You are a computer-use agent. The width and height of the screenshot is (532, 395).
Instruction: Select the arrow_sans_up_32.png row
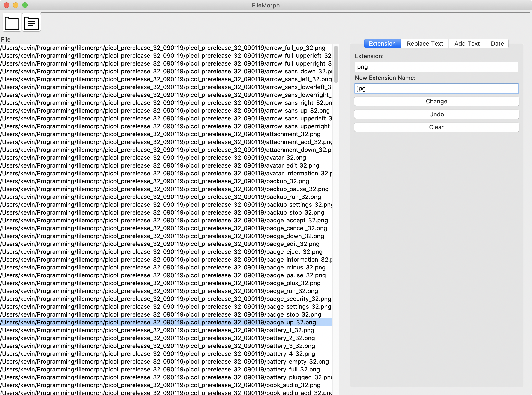pyautogui.click(x=166, y=111)
